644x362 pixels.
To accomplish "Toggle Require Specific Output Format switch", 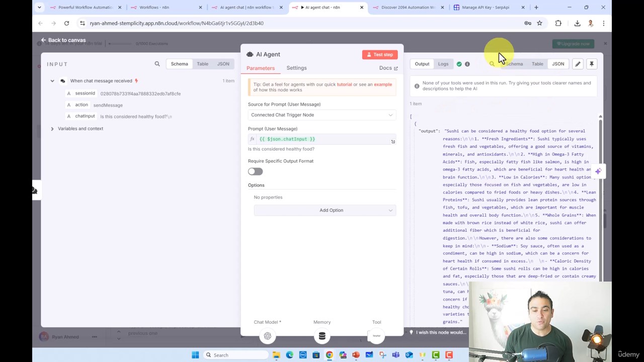I will click(x=255, y=171).
